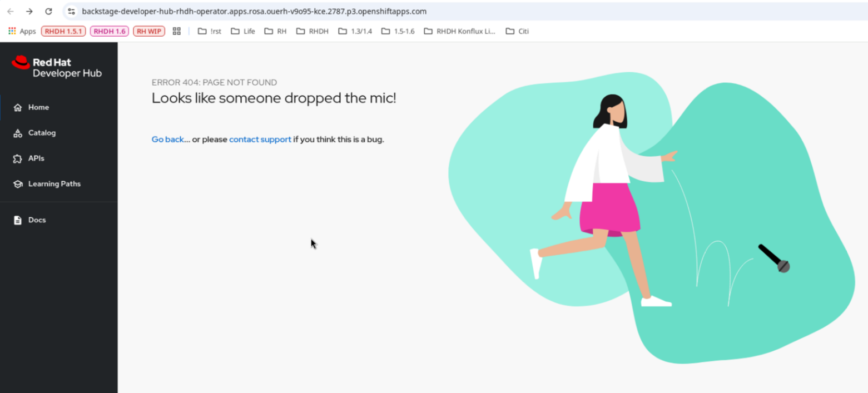Viewport: 868px width, 393px height.
Task: Open the 1.5-1.6 bookmark folder
Action: pyautogui.click(x=398, y=31)
